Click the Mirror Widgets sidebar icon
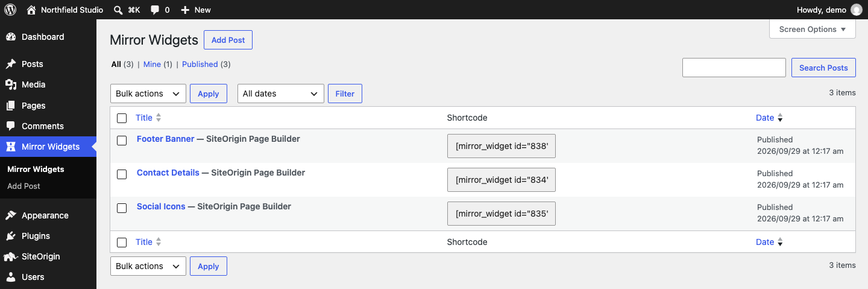 tap(11, 147)
